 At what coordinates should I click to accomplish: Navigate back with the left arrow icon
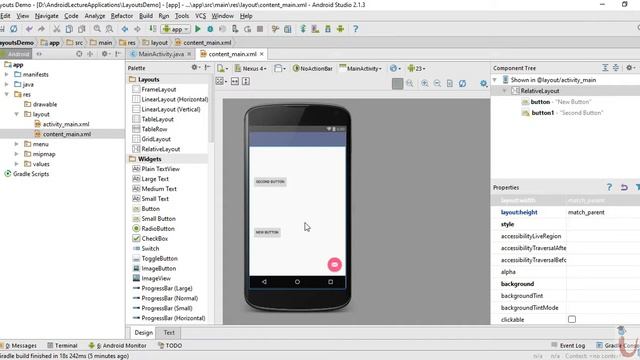(125, 29)
